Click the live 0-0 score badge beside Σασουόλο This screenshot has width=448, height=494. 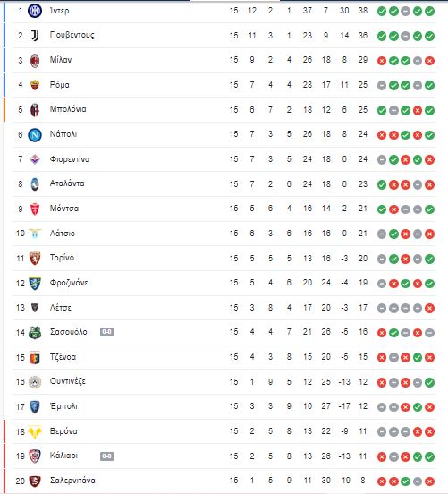[107, 332]
